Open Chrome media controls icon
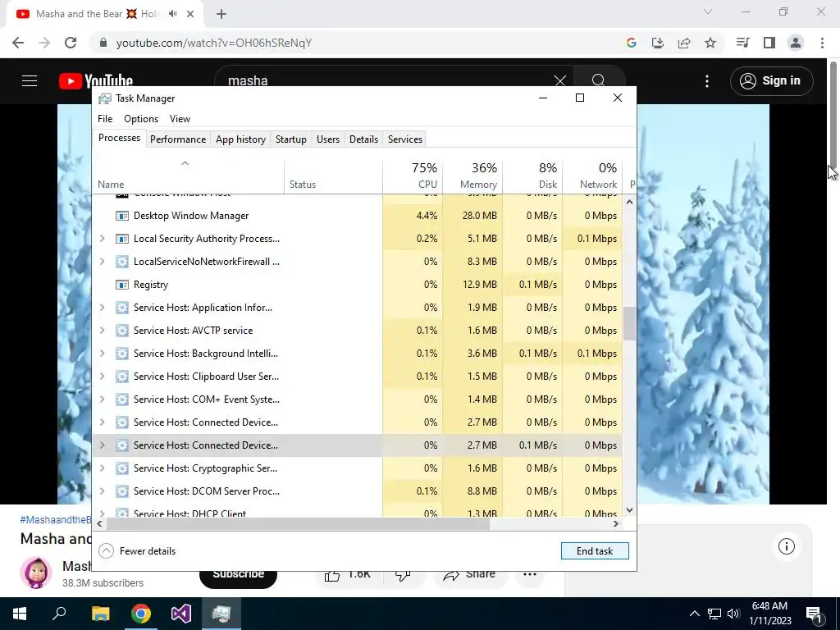Screen dimensions: 840x630 coord(742,43)
